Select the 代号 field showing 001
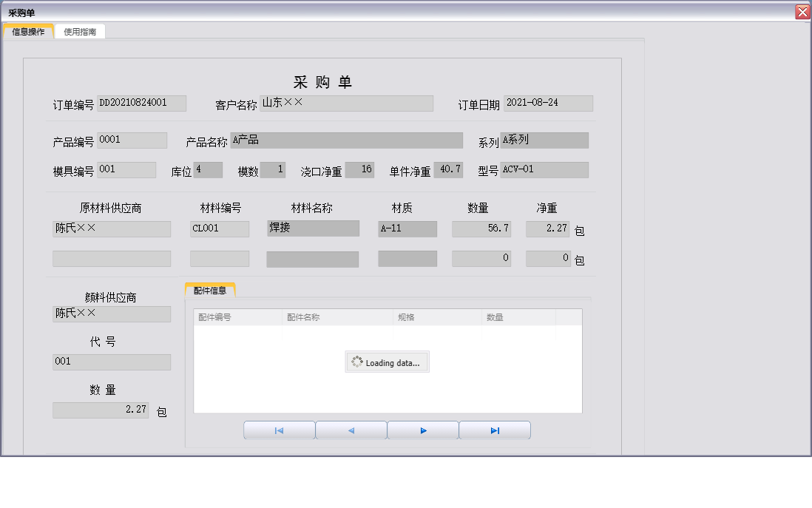This screenshot has height=508, width=812. (x=111, y=362)
